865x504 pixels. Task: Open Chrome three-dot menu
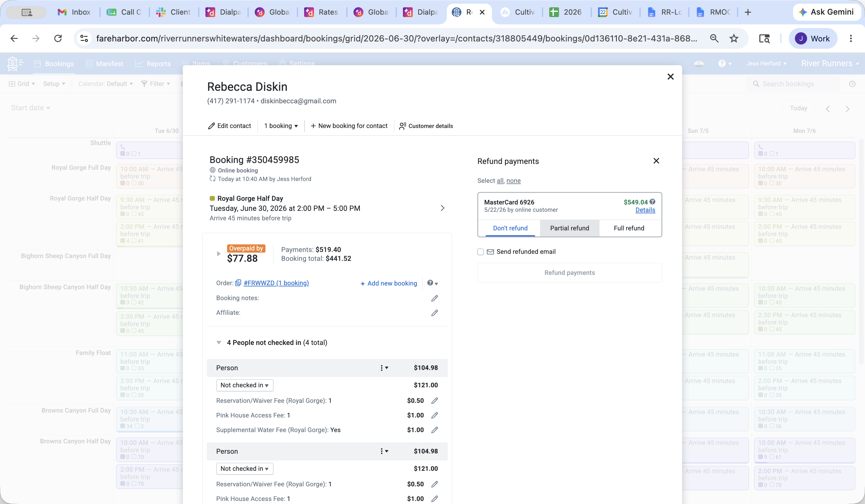tap(851, 38)
